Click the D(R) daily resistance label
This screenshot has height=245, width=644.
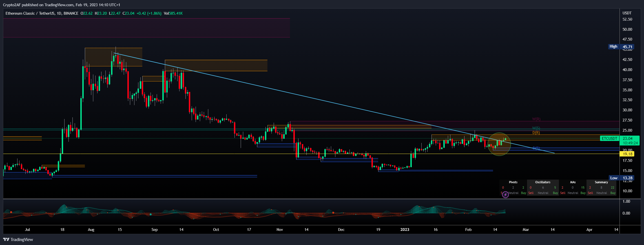[x=536, y=133]
